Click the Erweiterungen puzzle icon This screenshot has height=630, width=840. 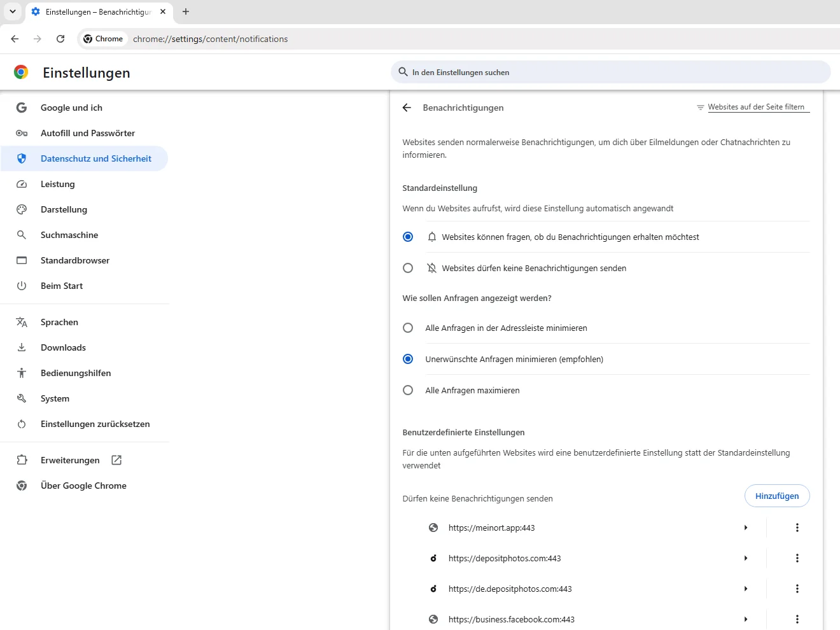(x=22, y=460)
